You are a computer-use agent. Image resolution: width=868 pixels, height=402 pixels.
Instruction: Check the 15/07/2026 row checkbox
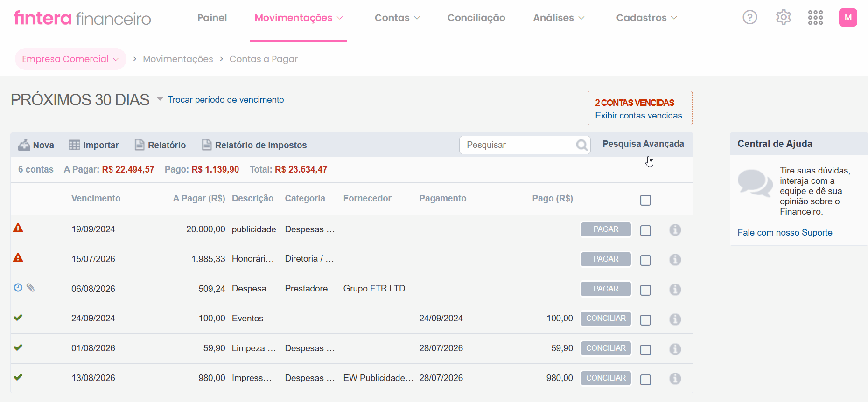point(645,260)
